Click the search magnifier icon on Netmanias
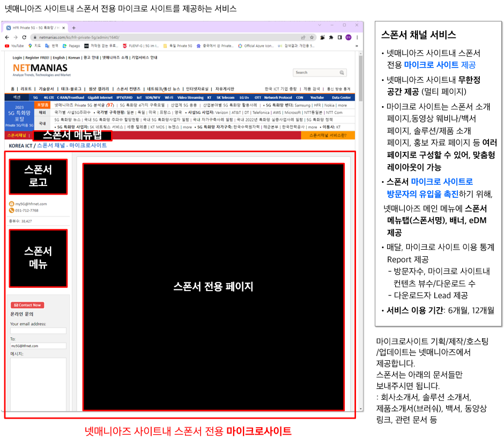The width and height of the screenshot is (504, 439). click(x=342, y=73)
